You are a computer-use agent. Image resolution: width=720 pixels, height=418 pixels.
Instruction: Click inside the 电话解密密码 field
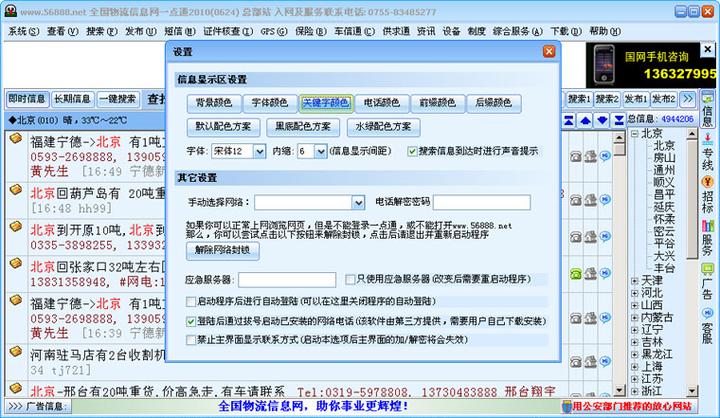point(482,203)
